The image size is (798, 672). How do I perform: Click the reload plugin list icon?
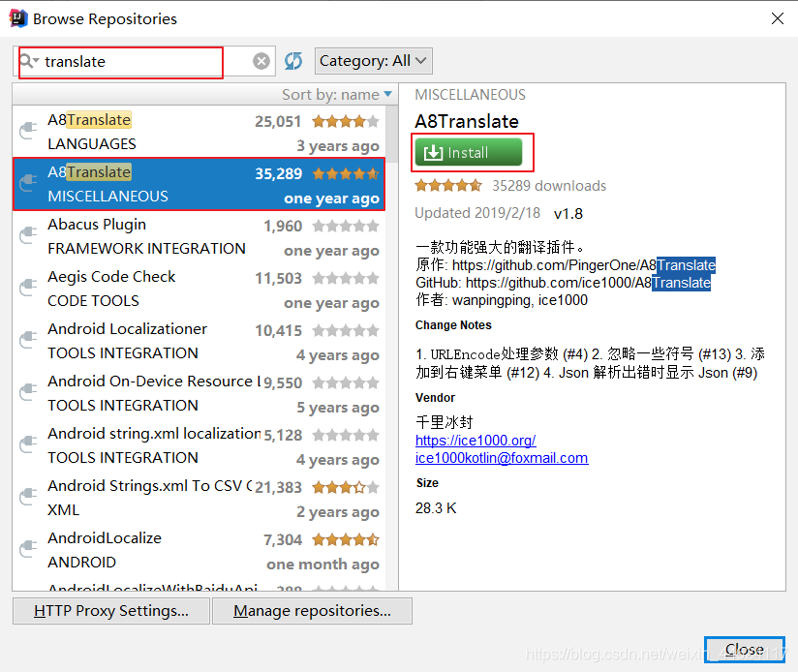tap(293, 61)
